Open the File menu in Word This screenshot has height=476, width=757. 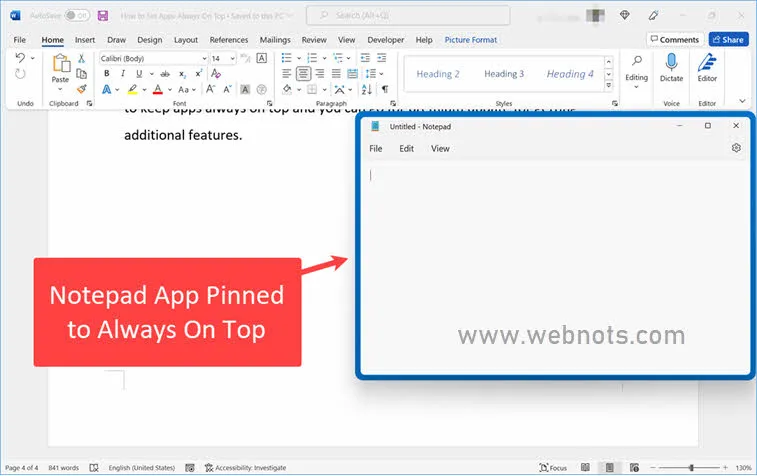[x=20, y=40]
